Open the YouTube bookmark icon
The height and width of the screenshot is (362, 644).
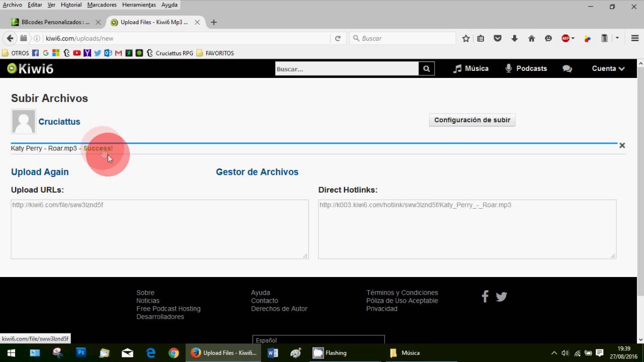[76, 53]
